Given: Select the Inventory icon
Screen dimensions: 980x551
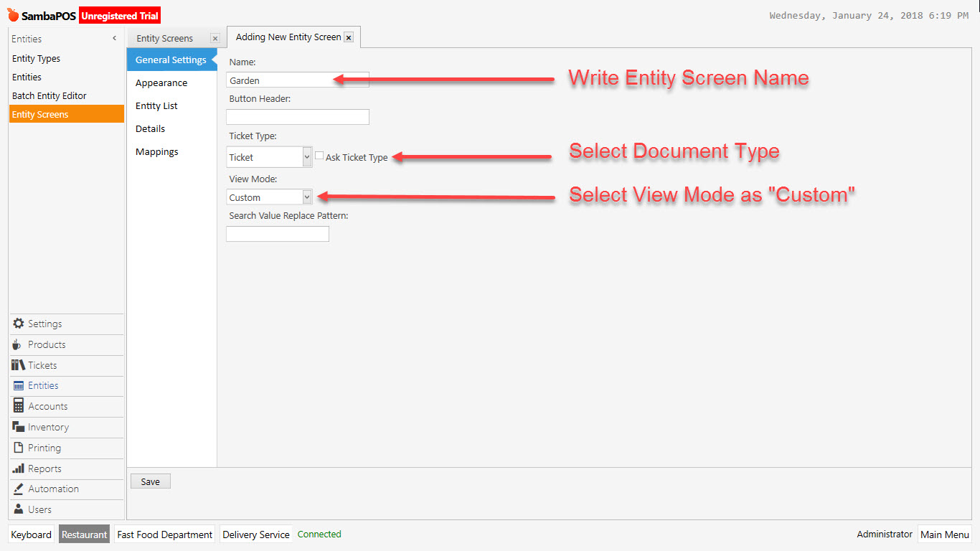Looking at the screenshot, I should point(17,427).
